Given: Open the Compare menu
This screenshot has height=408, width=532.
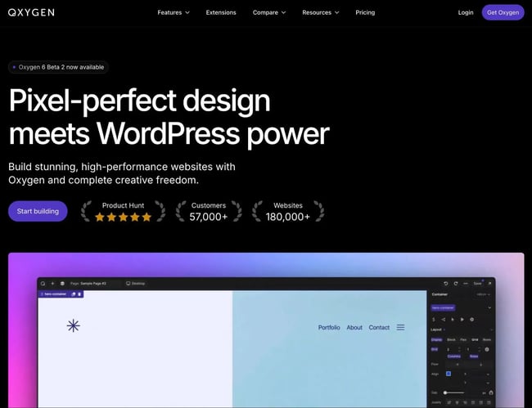Looking at the screenshot, I should coord(269,12).
